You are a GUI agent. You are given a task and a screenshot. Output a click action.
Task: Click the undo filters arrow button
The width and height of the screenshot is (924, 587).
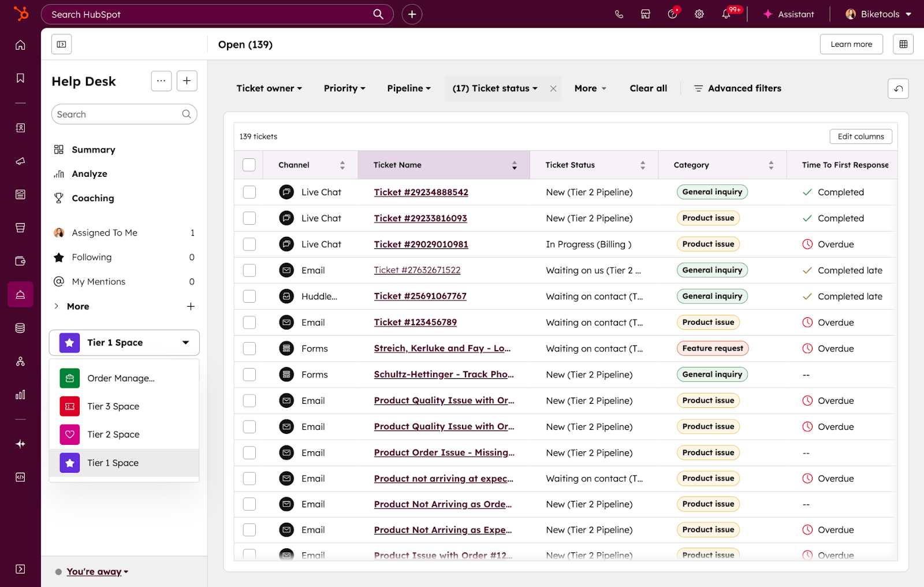[898, 89]
